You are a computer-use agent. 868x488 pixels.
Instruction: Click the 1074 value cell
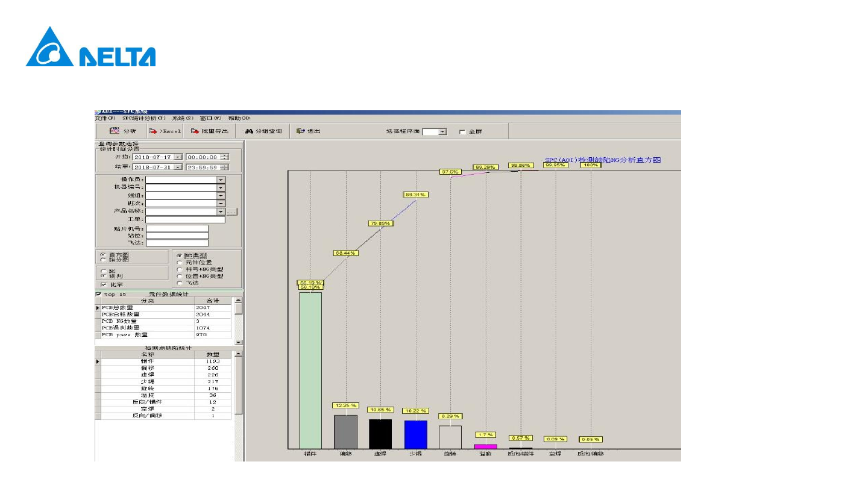pos(213,328)
